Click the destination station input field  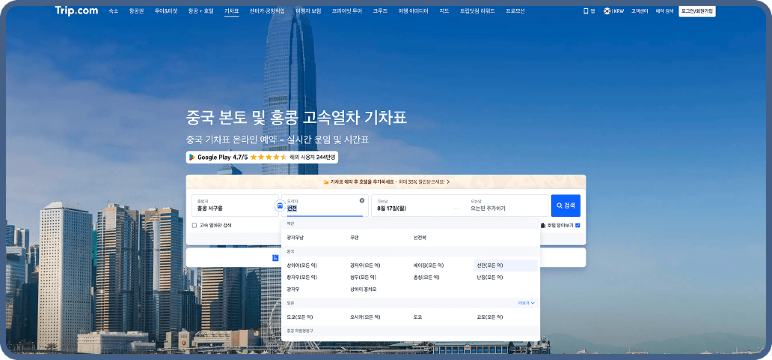click(324, 206)
